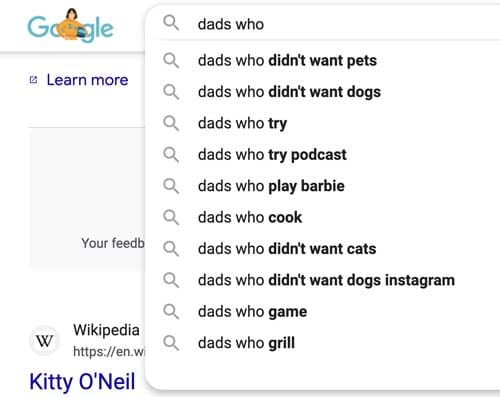The height and width of the screenshot is (397, 500).
Task: Select suggestion 'dads who didn't want pets'
Action: click(322, 61)
